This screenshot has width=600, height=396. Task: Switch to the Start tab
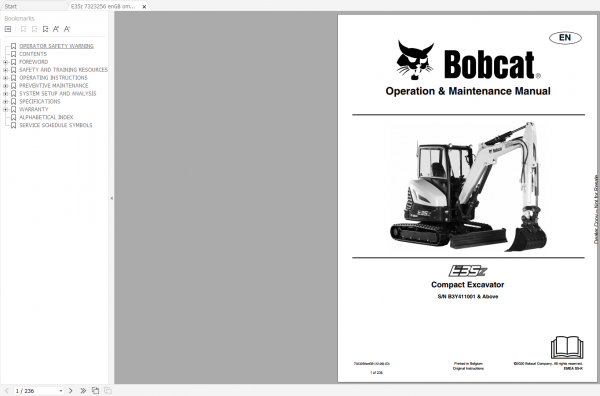(11, 7)
